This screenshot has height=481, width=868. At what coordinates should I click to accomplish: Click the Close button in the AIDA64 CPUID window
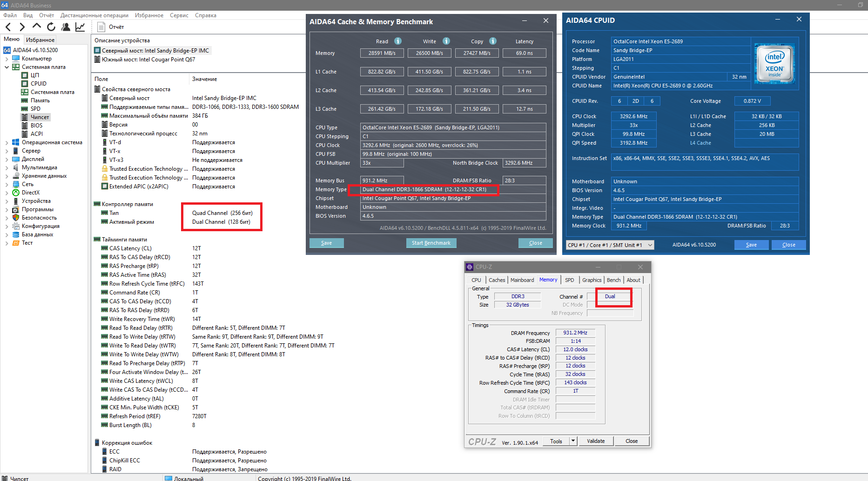[789, 245]
